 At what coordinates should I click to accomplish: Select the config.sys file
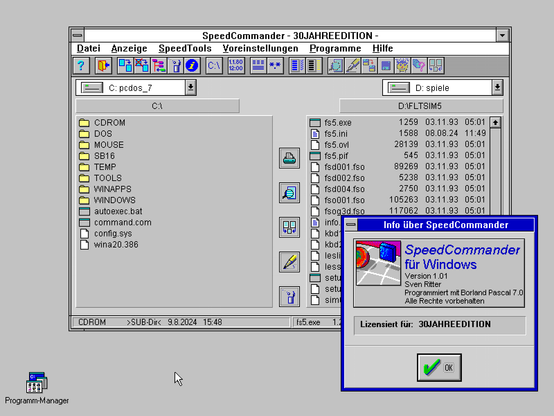click(106, 234)
